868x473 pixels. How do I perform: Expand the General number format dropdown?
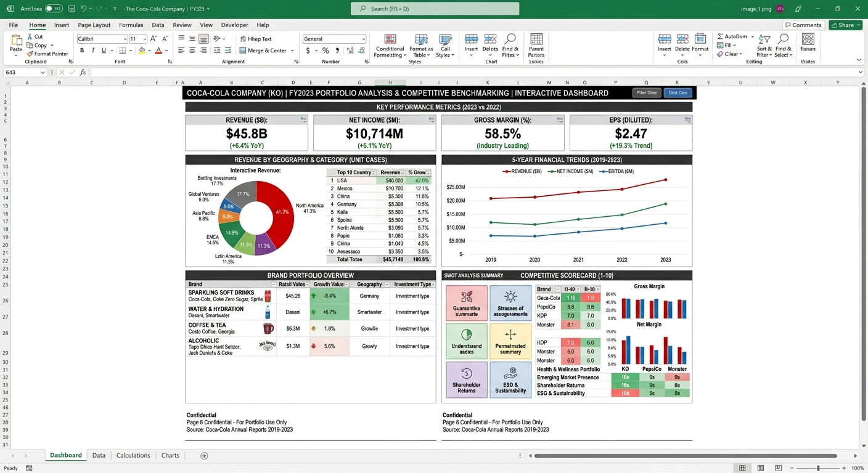pos(334,39)
